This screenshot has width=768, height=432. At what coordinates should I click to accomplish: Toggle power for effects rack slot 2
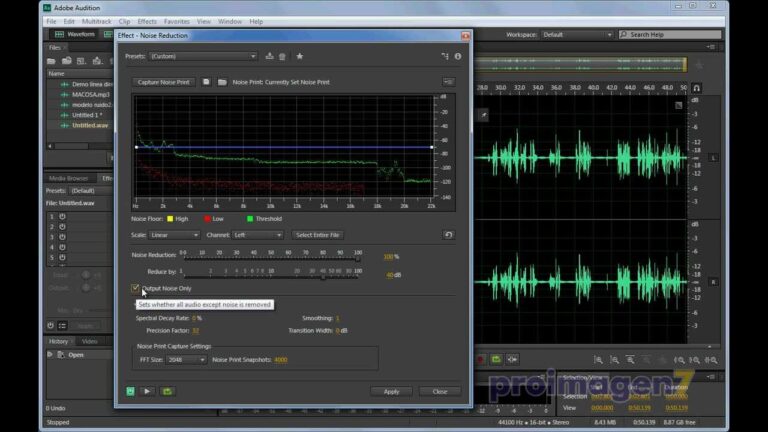click(x=63, y=226)
